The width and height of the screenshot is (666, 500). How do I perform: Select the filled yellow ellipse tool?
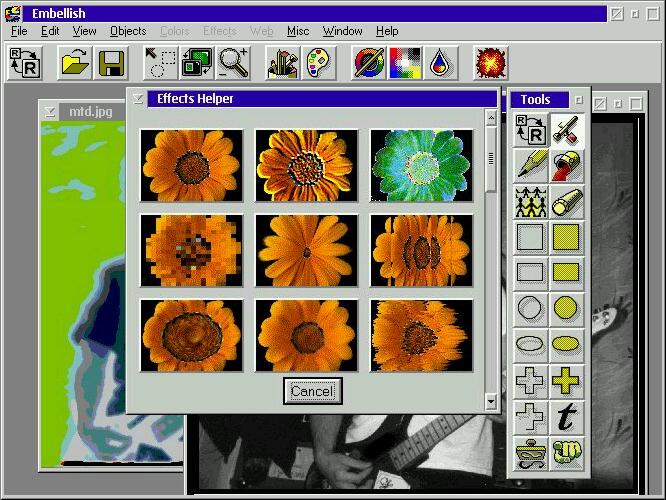(x=567, y=345)
